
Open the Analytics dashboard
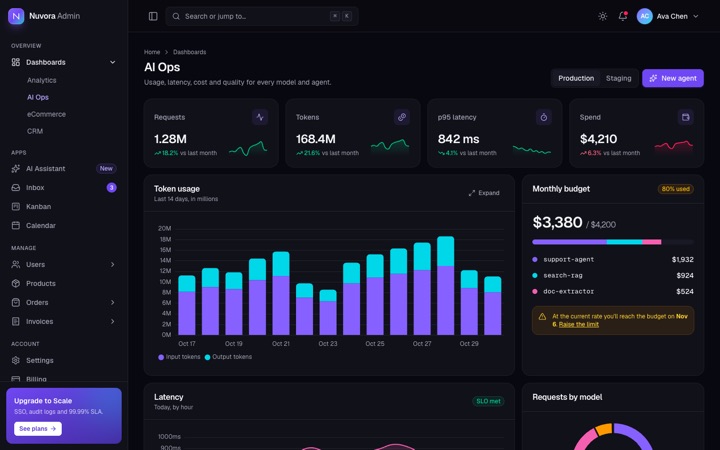pyautogui.click(x=42, y=80)
